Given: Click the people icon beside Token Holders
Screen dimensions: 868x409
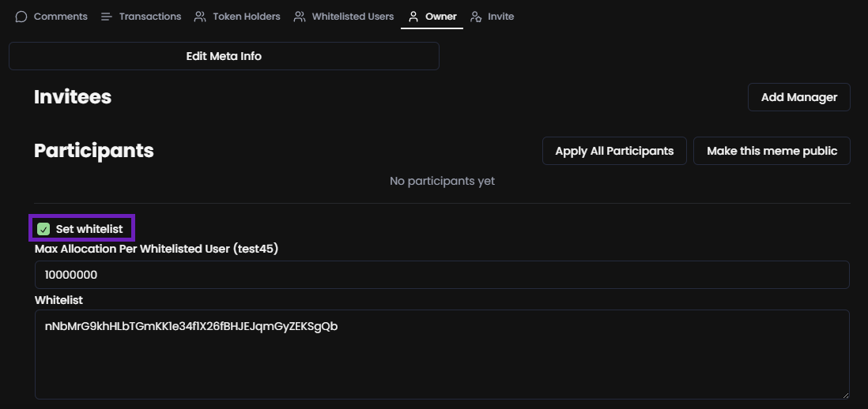Looking at the screenshot, I should (x=200, y=17).
